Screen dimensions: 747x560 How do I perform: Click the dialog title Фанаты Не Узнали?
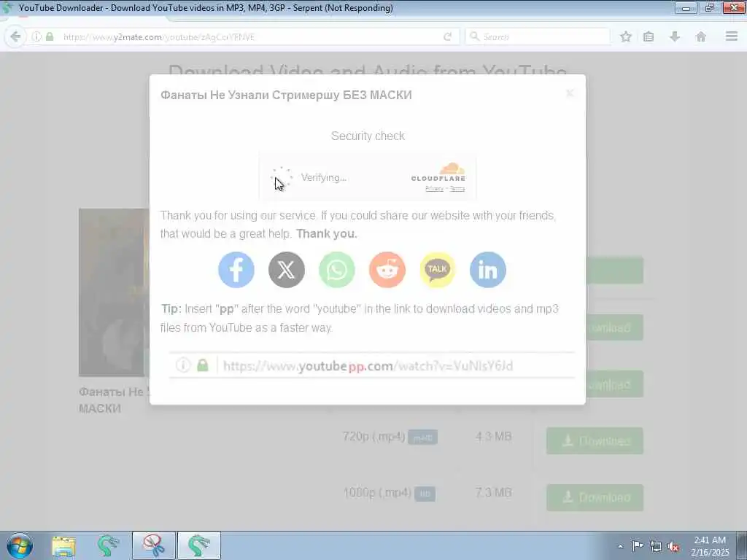286,96
